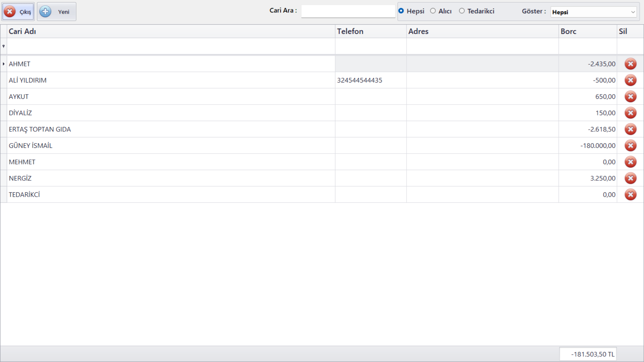Screen dimensions: 644x362
Task: Delete ERTAŞ TOPTAN GIDA account
Action: (x=630, y=129)
